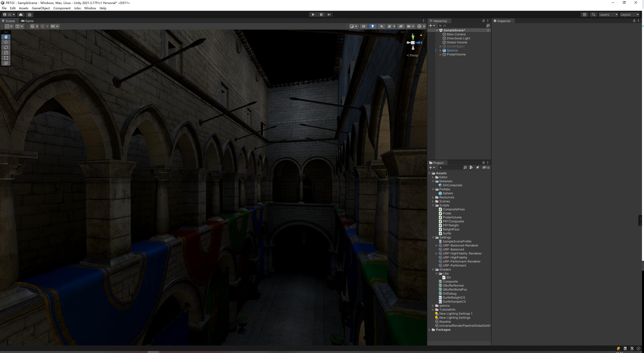Select the Rotate tool
The width and height of the screenshot is (644, 353).
point(6,47)
